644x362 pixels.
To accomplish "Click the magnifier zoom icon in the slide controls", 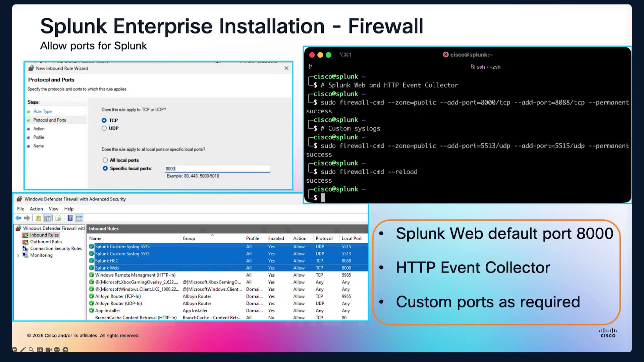I will pyautogui.click(x=31, y=350).
